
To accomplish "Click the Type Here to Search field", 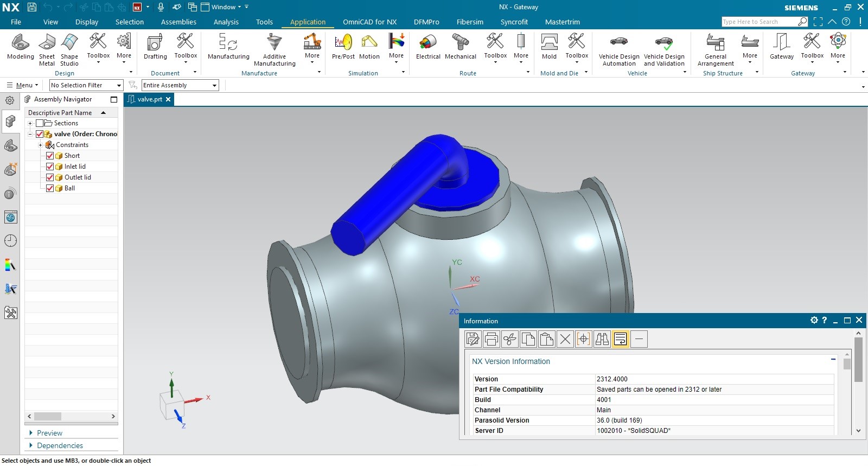I will click(x=759, y=22).
